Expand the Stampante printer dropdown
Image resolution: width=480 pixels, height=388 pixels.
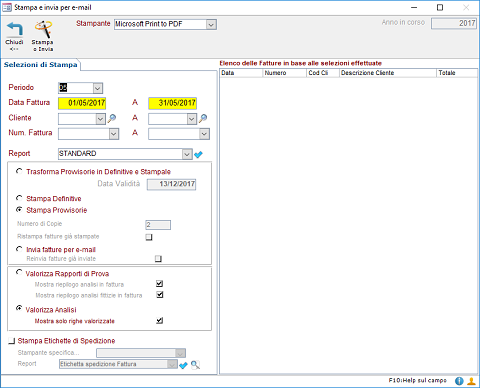(x=211, y=24)
